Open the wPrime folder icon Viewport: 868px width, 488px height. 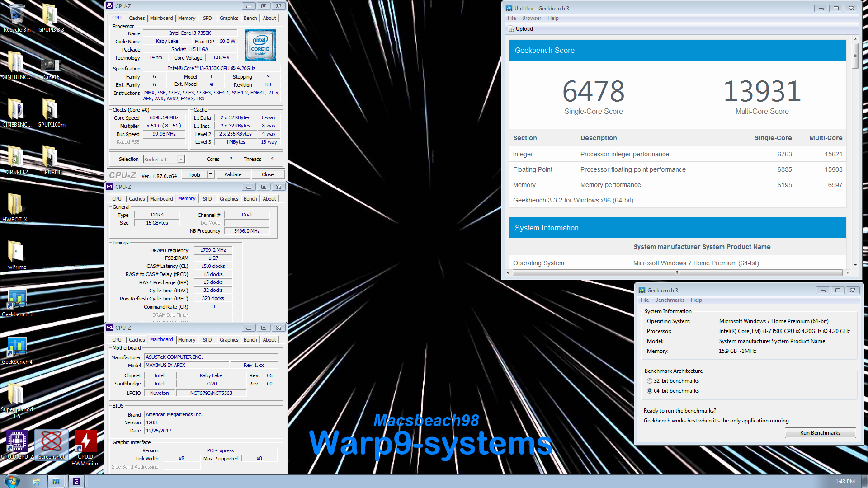point(17,255)
